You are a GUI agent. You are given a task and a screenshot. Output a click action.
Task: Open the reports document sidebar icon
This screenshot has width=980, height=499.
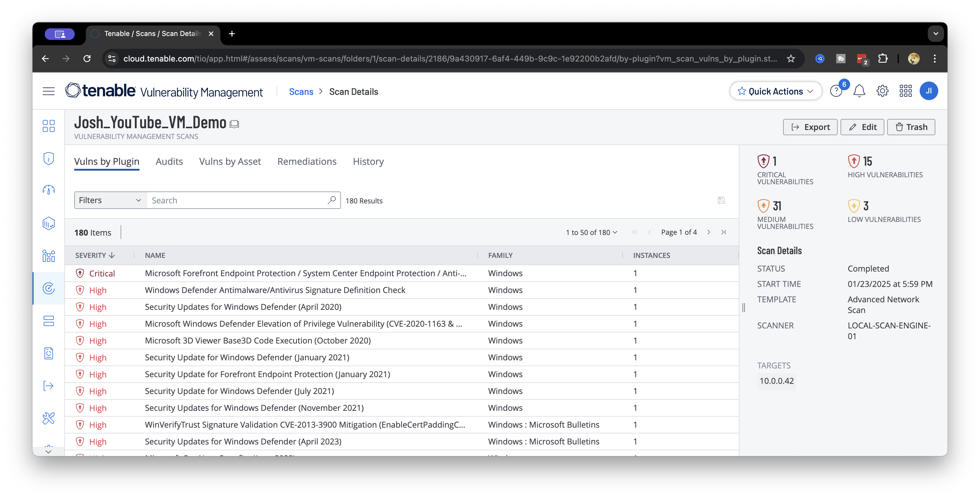48,353
